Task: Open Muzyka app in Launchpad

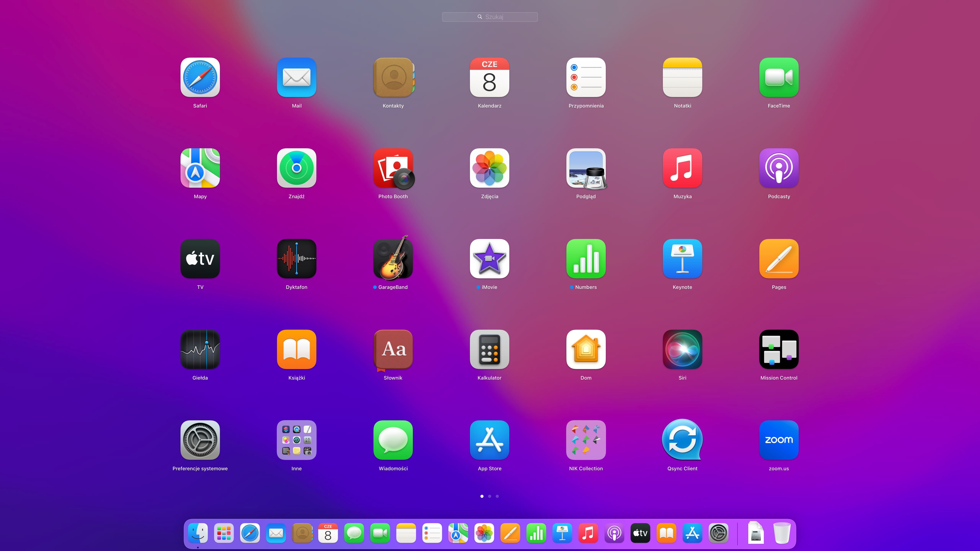Action: [683, 168]
